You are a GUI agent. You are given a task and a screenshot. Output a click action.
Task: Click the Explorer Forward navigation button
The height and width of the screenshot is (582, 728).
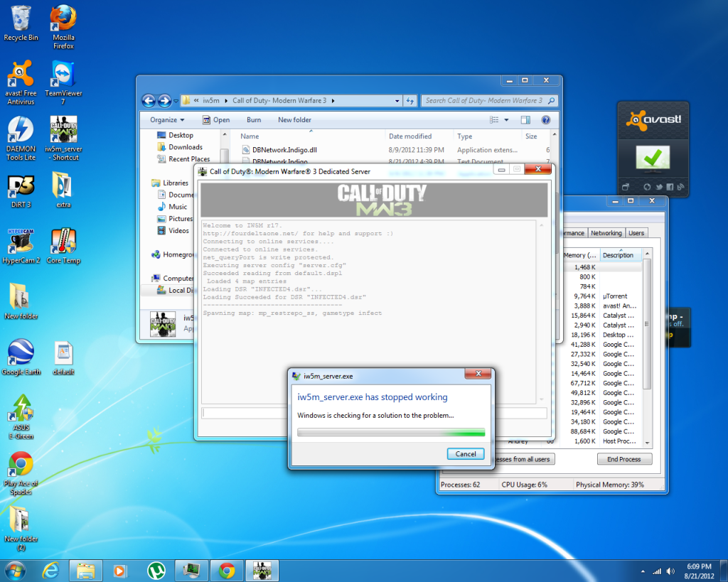pyautogui.click(x=164, y=100)
